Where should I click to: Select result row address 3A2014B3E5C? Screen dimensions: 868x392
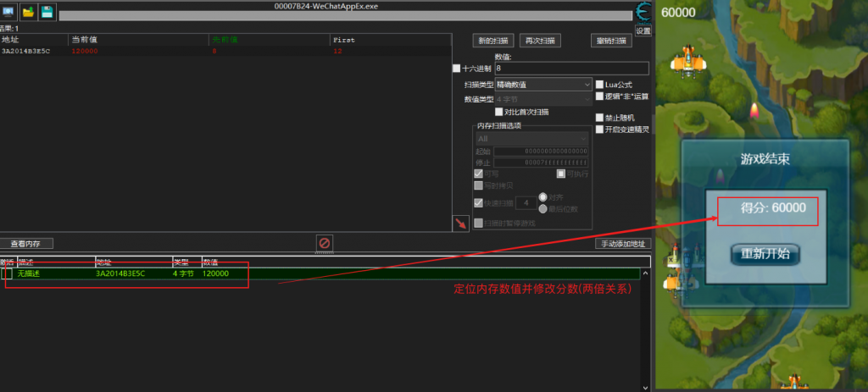26,51
